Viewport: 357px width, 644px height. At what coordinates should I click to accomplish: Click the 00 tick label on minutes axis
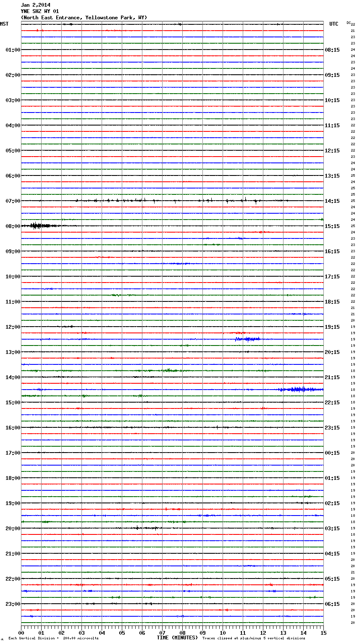click(21, 633)
